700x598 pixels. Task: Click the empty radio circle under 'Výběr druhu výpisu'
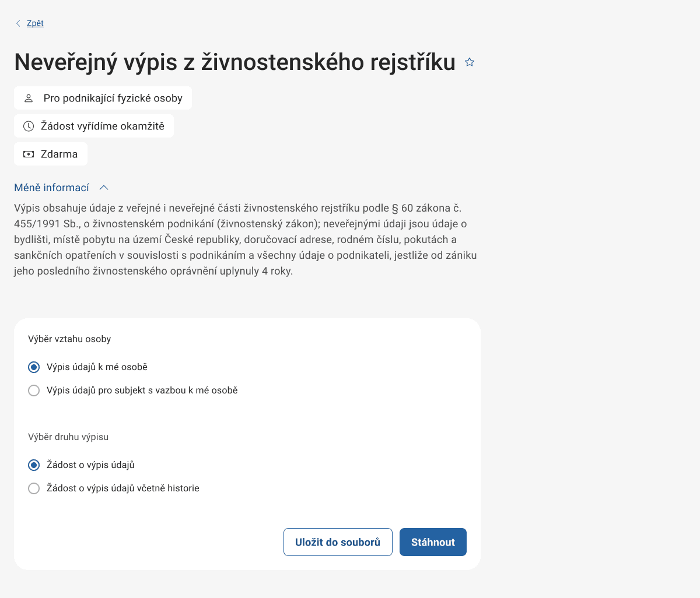coord(33,488)
